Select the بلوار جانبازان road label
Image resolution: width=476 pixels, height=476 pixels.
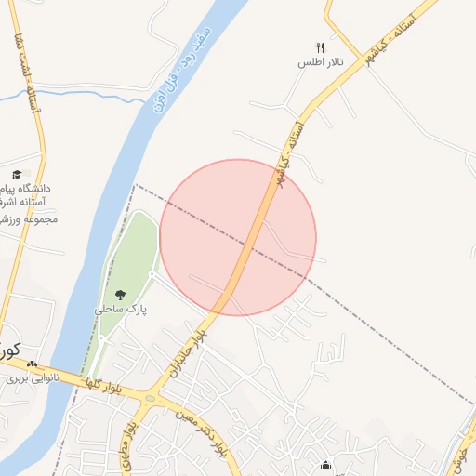[x=188, y=353]
